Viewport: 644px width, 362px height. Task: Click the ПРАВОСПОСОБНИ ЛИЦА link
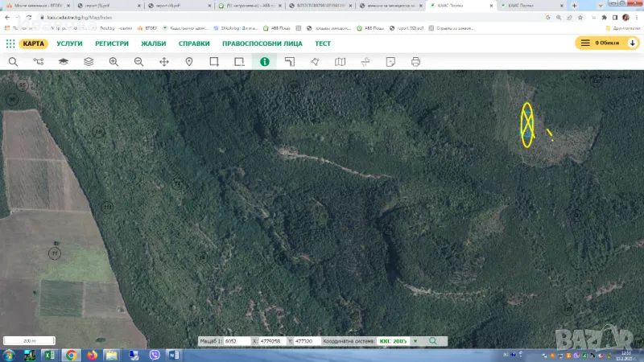262,43
